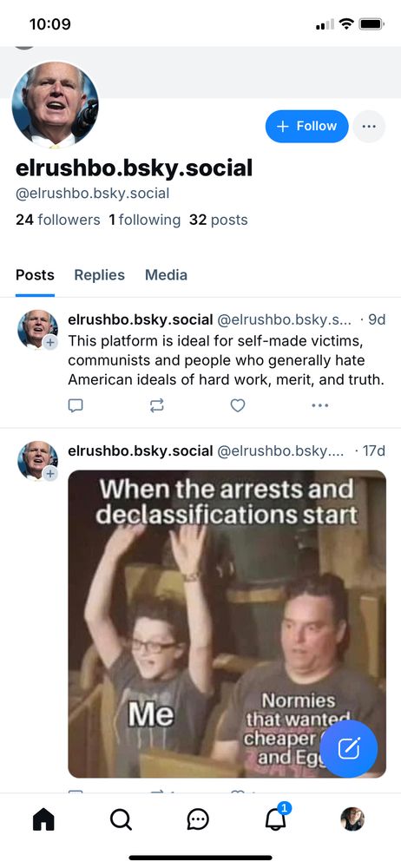
Task: Reply to the 9d post
Action: (x=76, y=405)
